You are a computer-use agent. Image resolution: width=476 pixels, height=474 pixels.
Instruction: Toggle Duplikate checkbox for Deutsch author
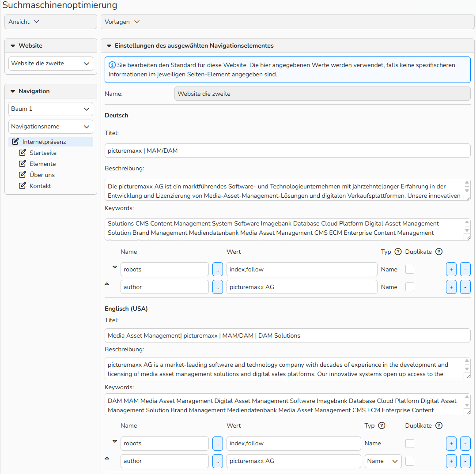click(410, 287)
